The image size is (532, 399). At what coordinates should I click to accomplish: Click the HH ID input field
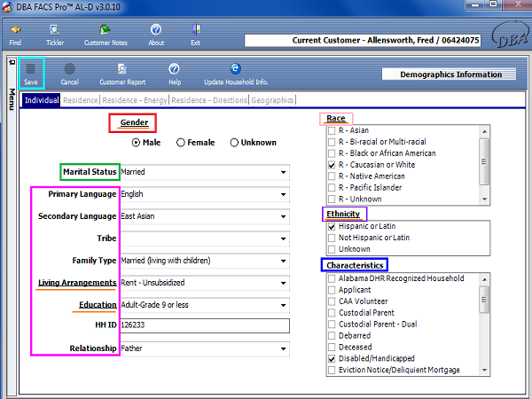click(205, 325)
